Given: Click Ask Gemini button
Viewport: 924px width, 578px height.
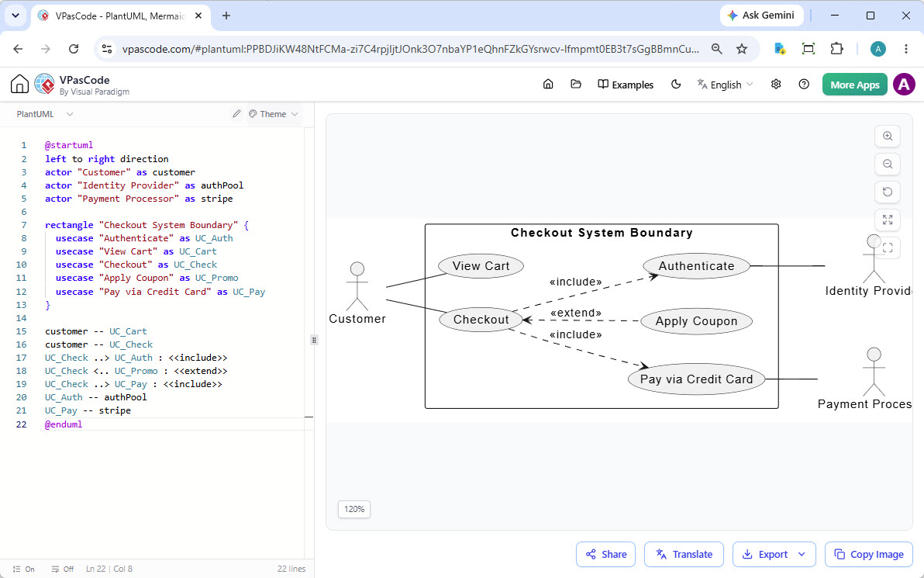Looking at the screenshot, I should click(x=762, y=16).
